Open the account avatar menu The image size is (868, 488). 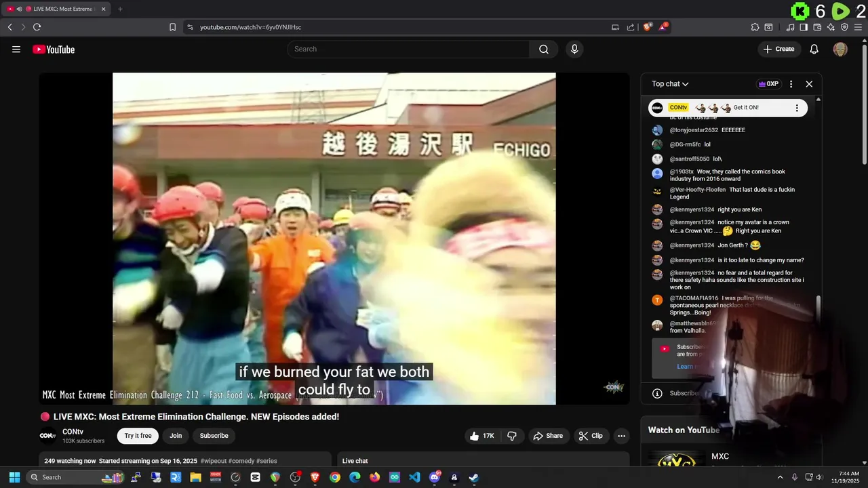coord(840,49)
